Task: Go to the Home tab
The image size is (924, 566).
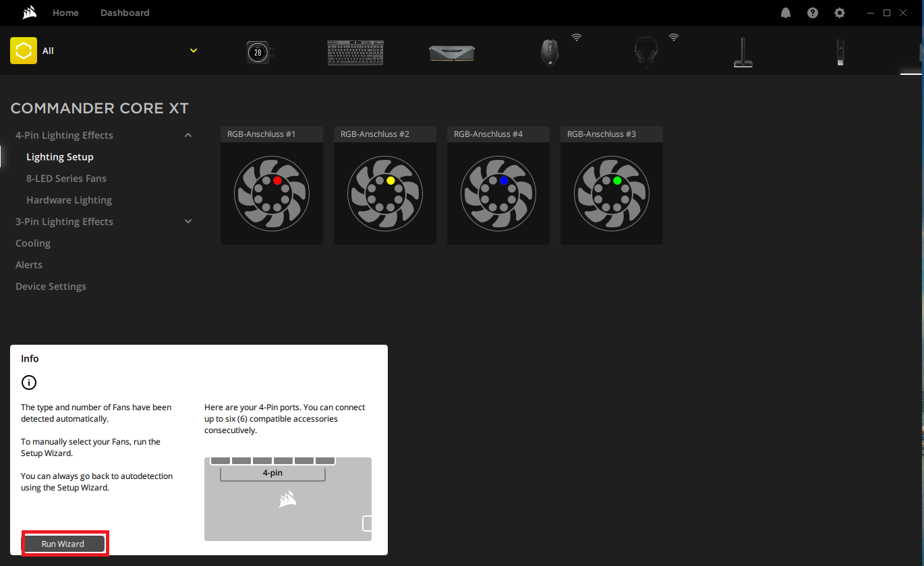Action: tap(65, 13)
